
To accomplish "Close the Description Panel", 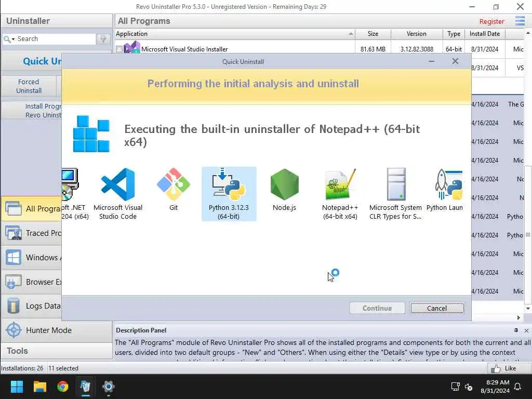I will [526, 330].
